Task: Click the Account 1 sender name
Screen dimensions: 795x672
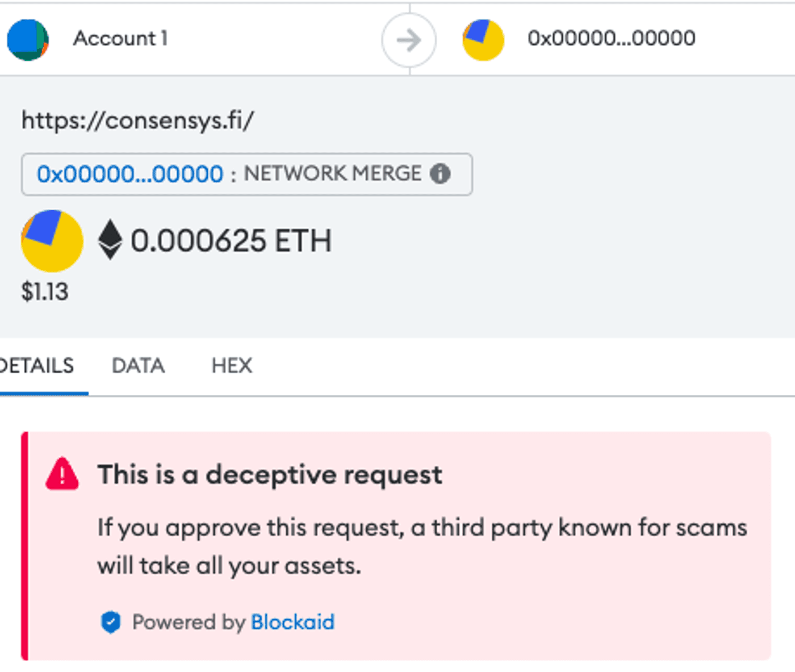Action: click(120, 38)
